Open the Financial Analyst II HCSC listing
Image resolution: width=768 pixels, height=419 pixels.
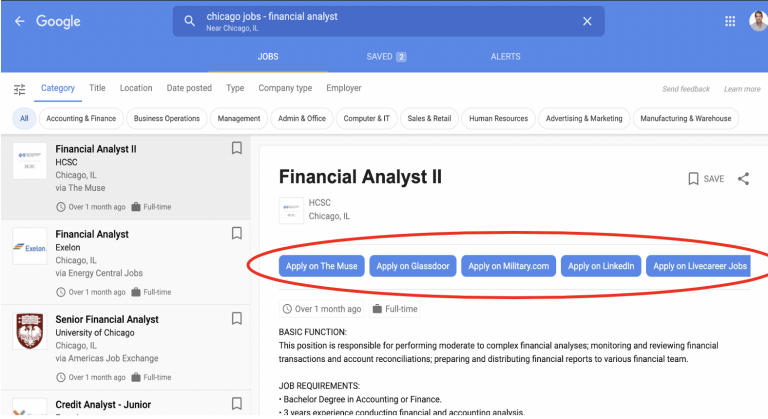[x=125, y=177]
